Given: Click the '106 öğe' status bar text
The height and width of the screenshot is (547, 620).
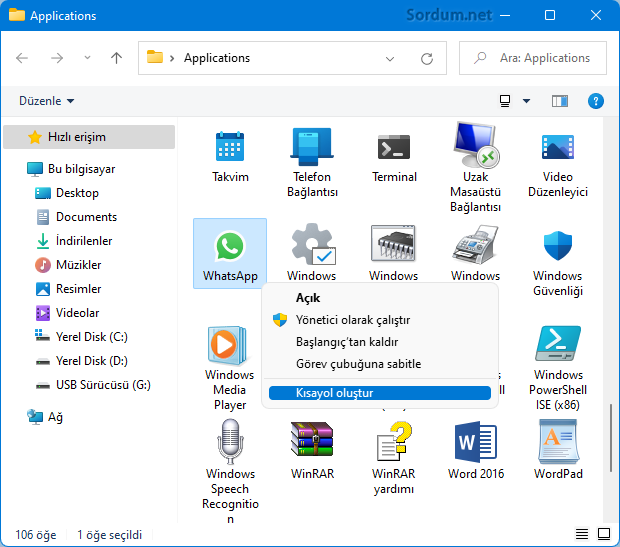Looking at the screenshot, I should [36, 535].
